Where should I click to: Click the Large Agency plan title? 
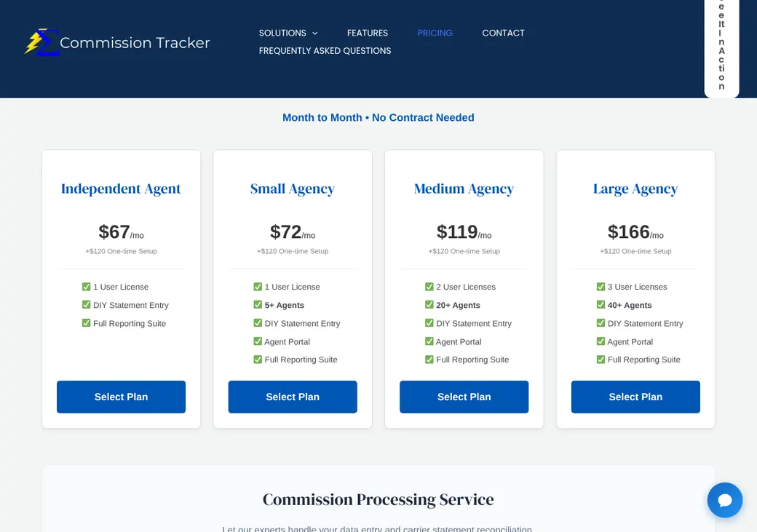click(x=635, y=188)
